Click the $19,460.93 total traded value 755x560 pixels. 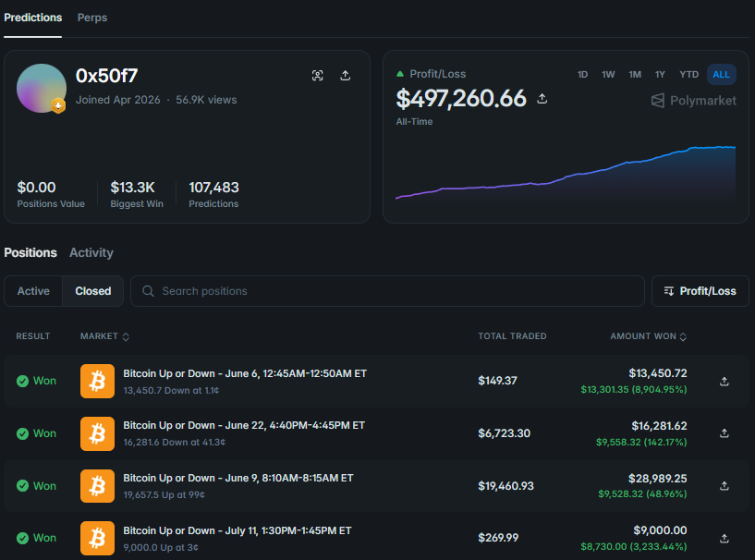505,486
